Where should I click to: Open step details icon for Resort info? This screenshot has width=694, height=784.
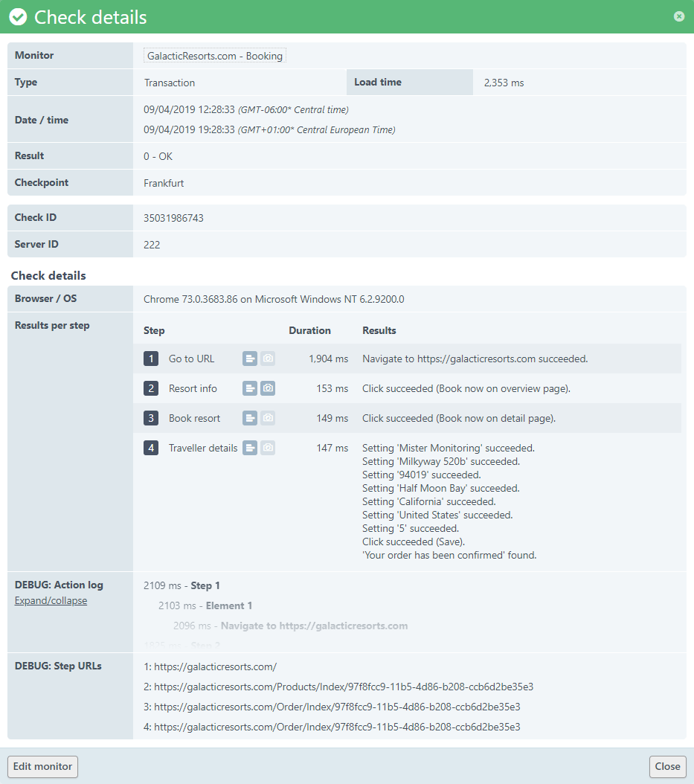pyautogui.click(x=250, y=388)
